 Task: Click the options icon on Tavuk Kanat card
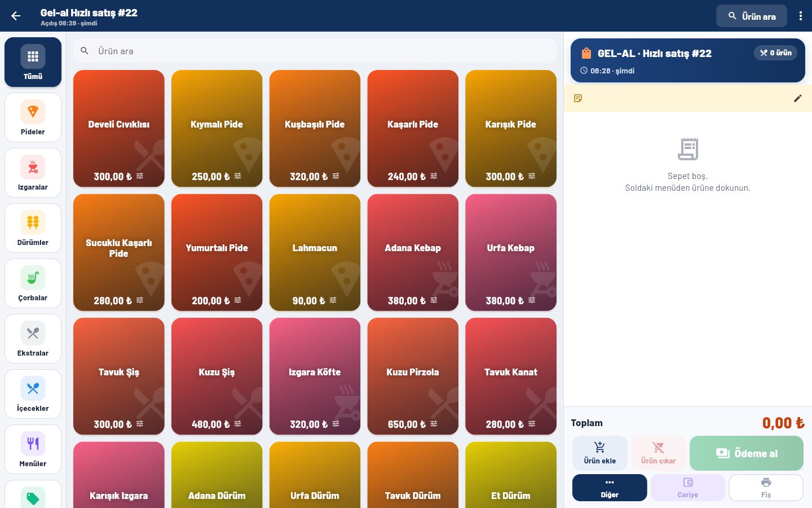(x=532, y=424)
